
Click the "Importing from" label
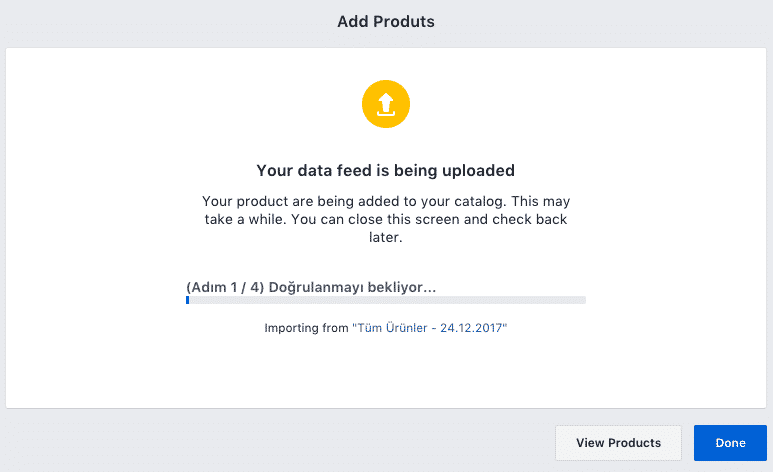306,328
